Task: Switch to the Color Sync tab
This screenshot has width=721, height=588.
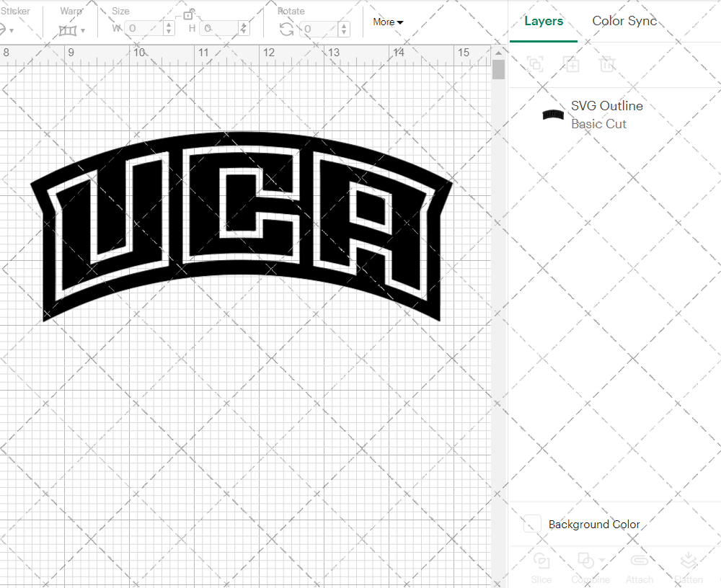Action: pyautogui.click(x=624, y=21)
